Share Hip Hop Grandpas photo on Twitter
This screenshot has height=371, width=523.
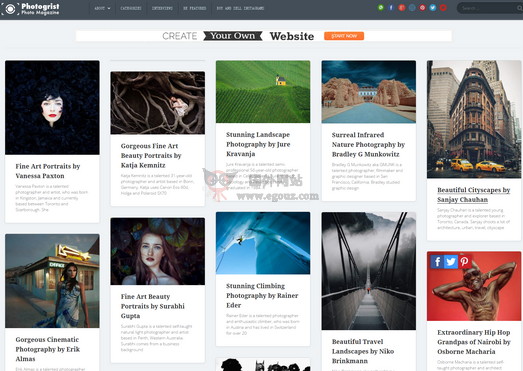(451, 262)
